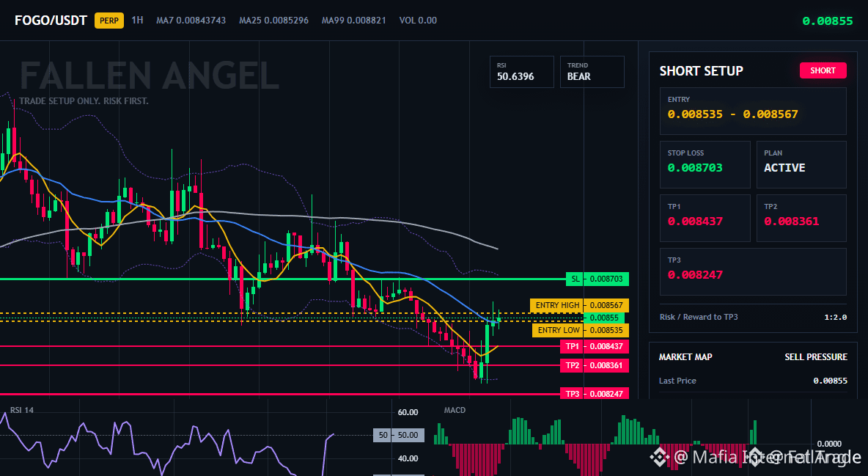Screen dimensions: 868x476
Task: Click the green 0.00855 price in header
Action: pos(828,21)
